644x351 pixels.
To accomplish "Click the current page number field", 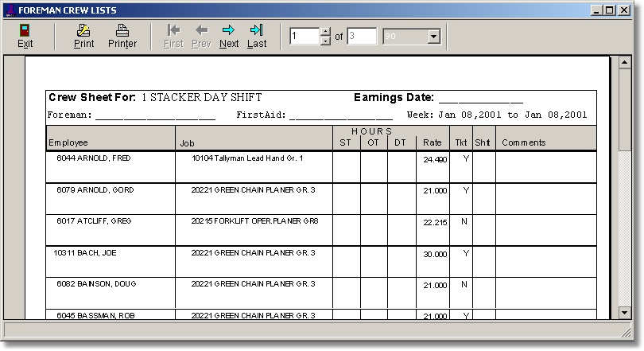I will [304, 37].
